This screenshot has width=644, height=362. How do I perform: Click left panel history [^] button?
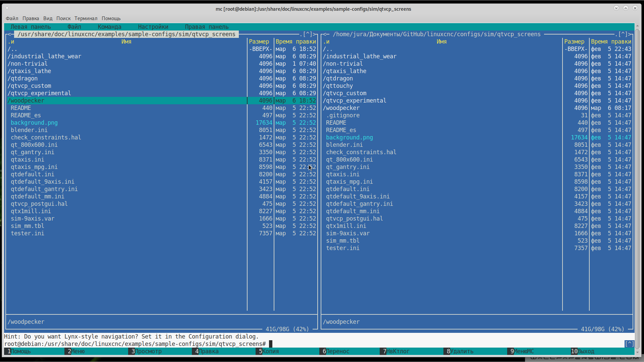[307, 34]
